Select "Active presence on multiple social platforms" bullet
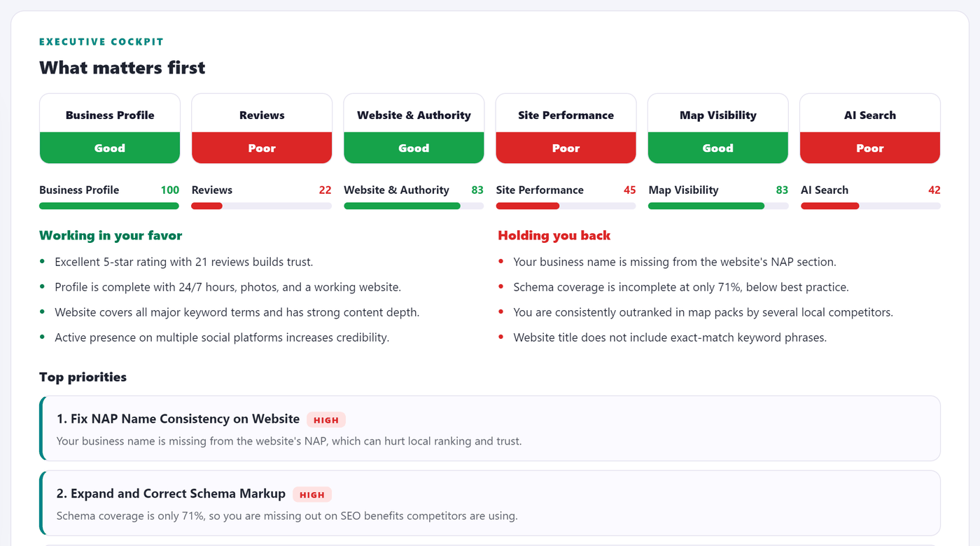The height and width of the screenshot is (546, 980). point(222,337)
